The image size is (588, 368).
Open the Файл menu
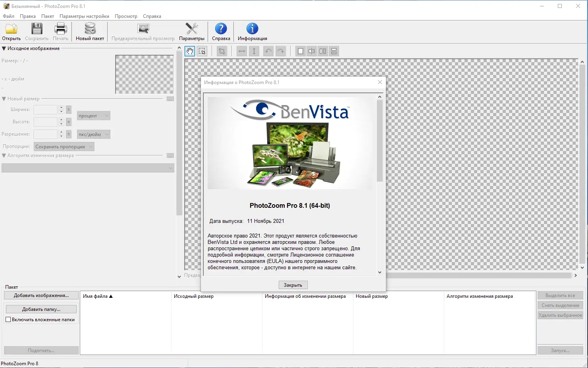pyautogui.click(x=8, y=16)
